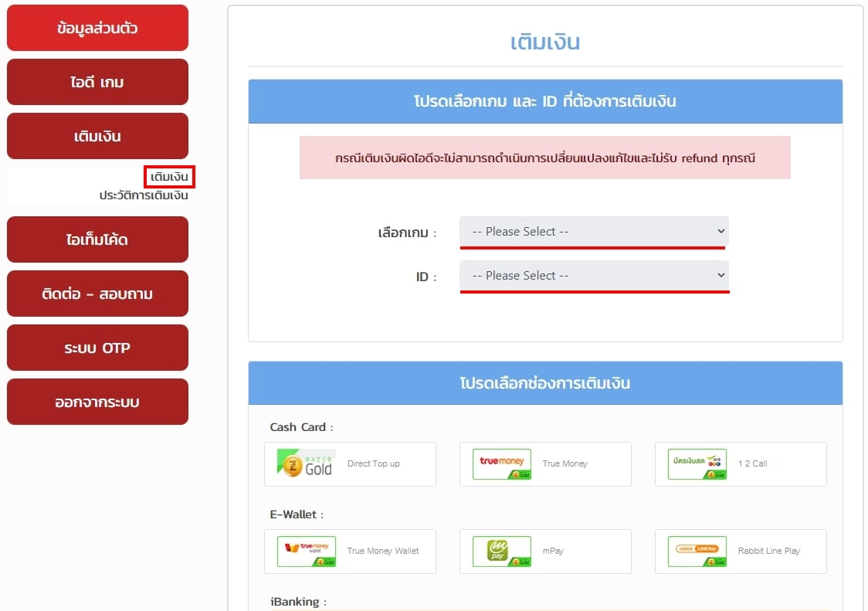
Task: Open the ไอเท็มโค้ด item code page
Action: 97,239
